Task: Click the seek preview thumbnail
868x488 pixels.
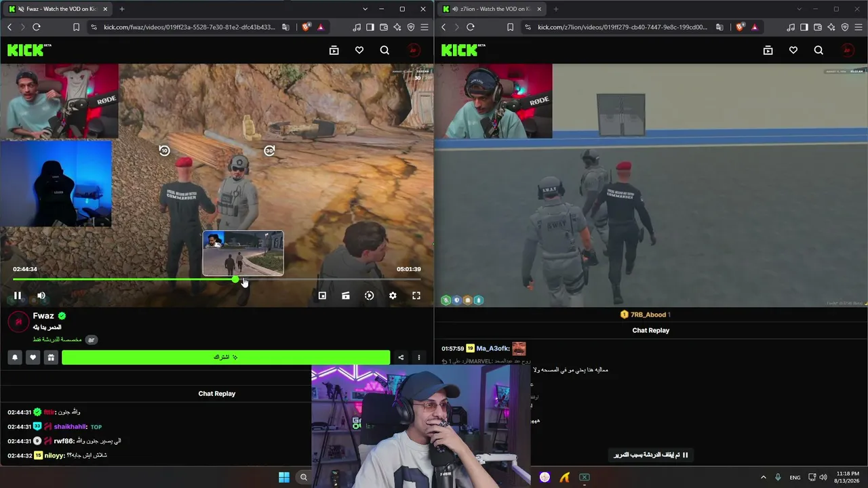Action: point(243,253)
